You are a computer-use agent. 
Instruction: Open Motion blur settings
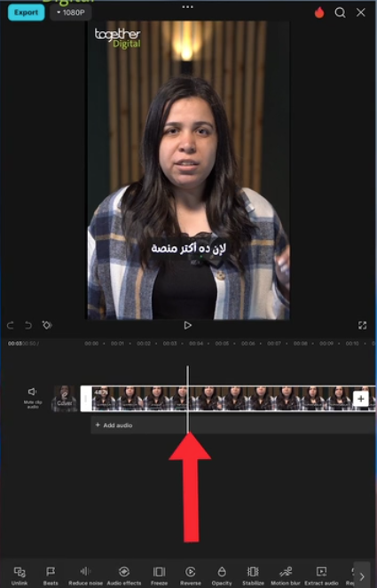pos(286,576)
